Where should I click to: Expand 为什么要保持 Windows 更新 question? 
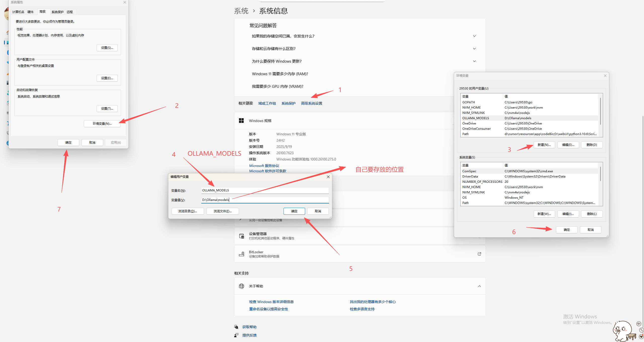pos(474,61)
